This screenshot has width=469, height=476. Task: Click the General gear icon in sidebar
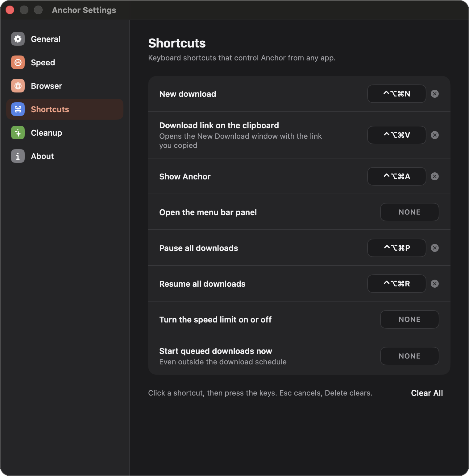(18, 39)
